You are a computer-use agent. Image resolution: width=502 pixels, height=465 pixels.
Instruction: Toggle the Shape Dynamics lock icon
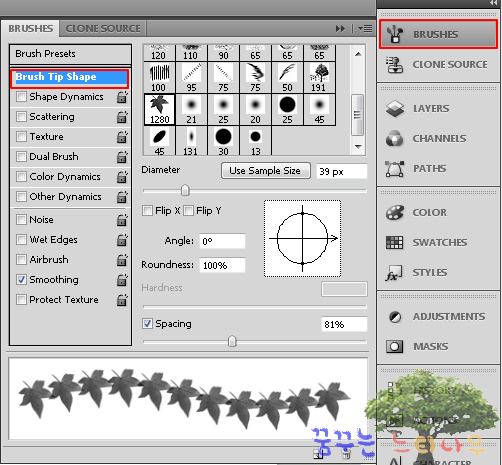[122, 97]
